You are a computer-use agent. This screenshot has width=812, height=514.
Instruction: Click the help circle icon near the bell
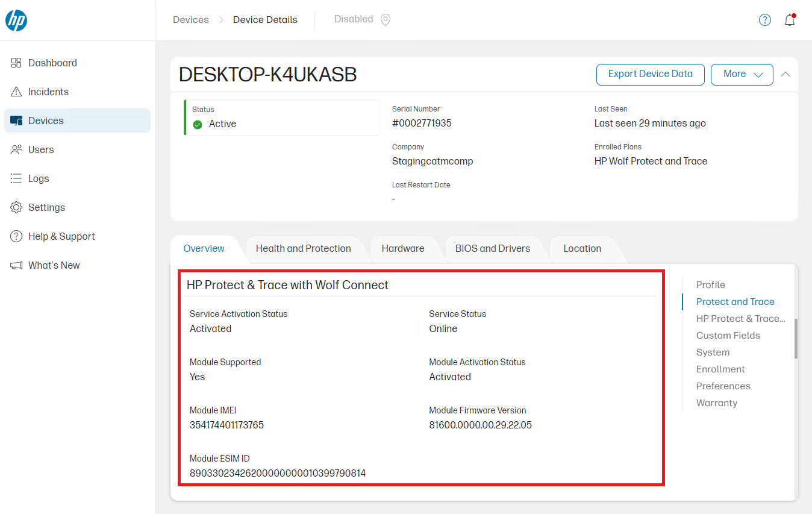[x=764, y=20]
